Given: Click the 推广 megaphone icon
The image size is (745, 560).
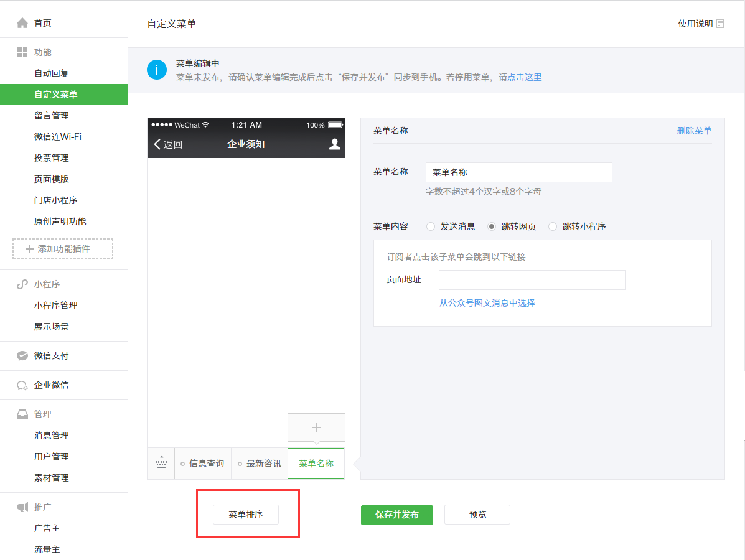Looking at the screenshot, I should 22,507.
